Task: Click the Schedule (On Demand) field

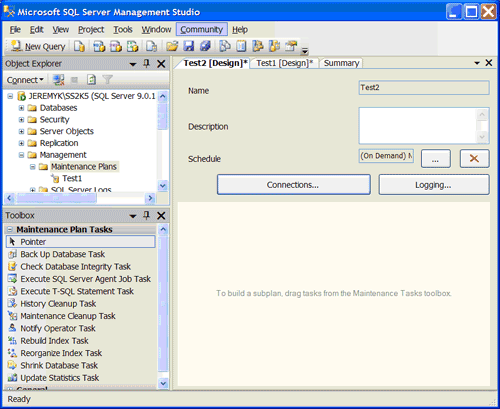Action: click(386, 156)
